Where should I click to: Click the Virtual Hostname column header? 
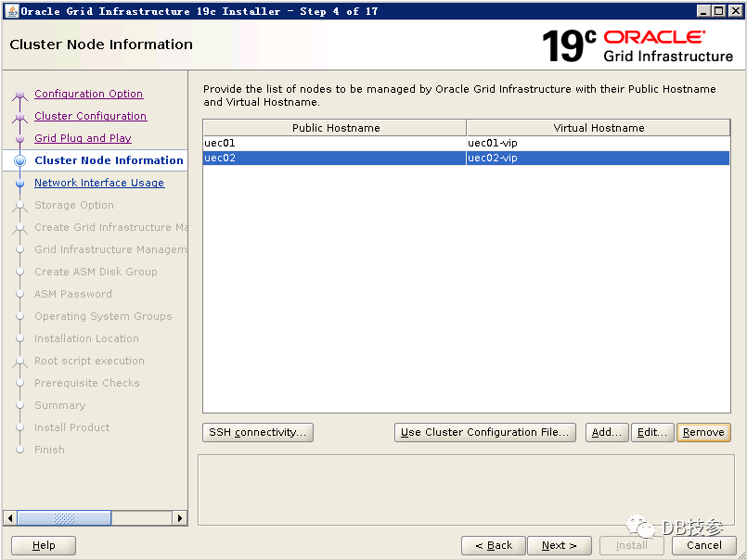599,128
